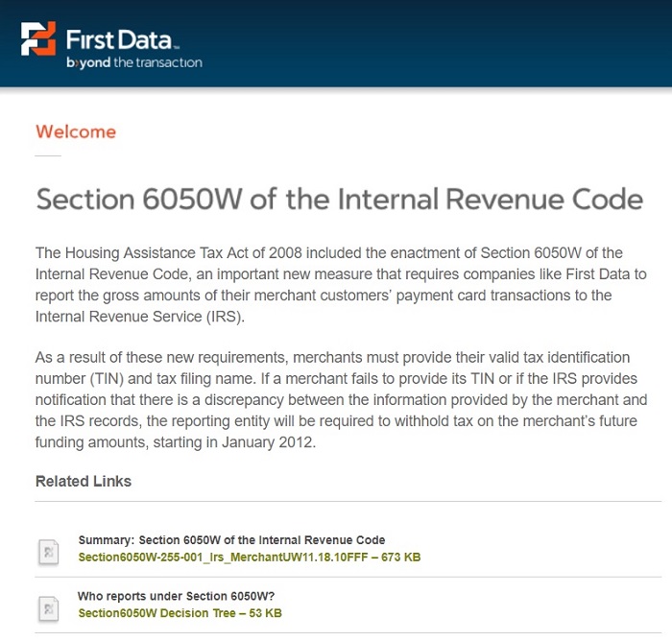
Task: Click the 'Section 6050W of the Internal Revenue Code' main heading
Action: [x=340, y=200]
